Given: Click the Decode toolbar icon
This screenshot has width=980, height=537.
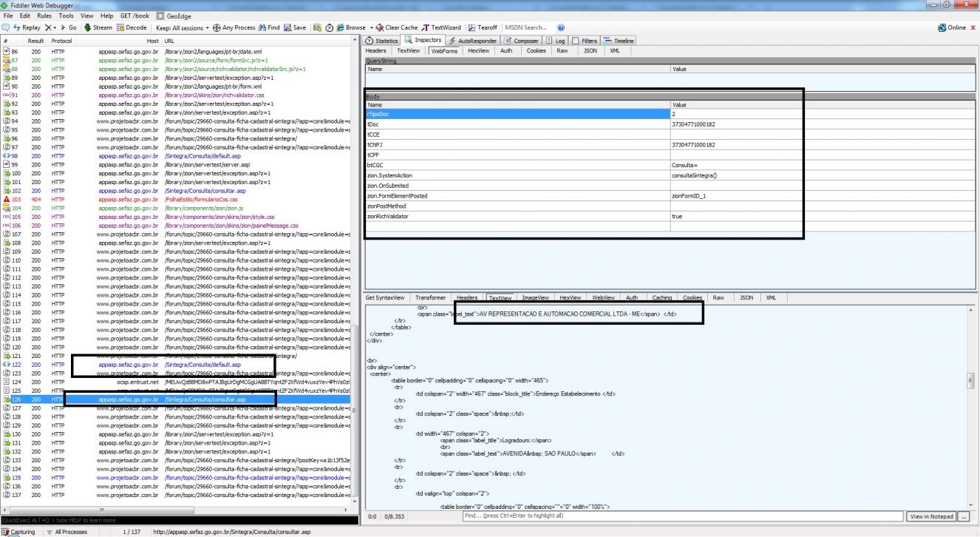Looking at the screenshot, I should (x=121, y=27).
